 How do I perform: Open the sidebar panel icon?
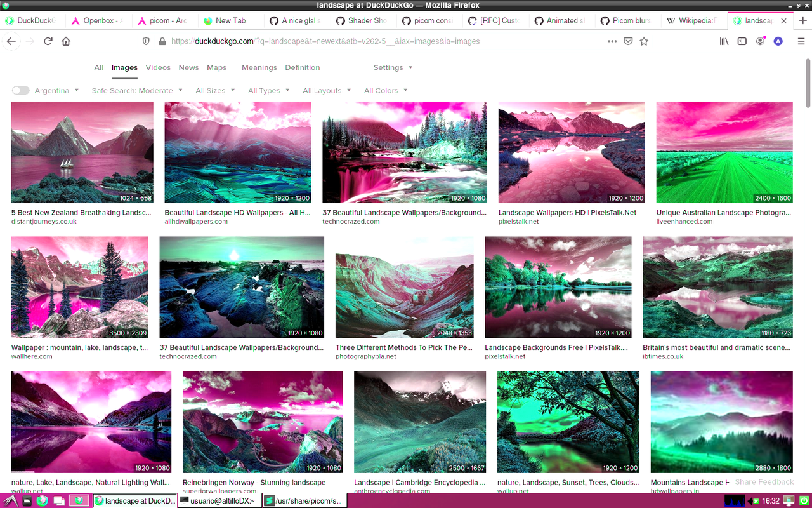coord(742,41)
